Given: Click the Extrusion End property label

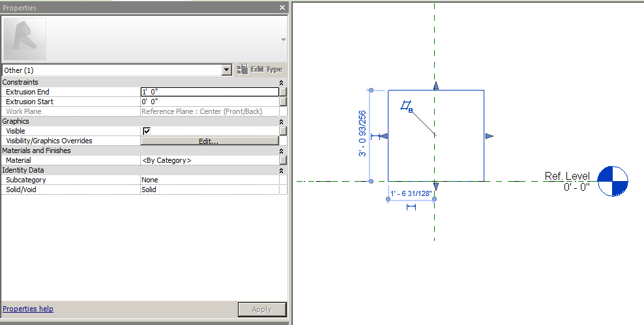Looking at the screenshot, I should [27, 92].
